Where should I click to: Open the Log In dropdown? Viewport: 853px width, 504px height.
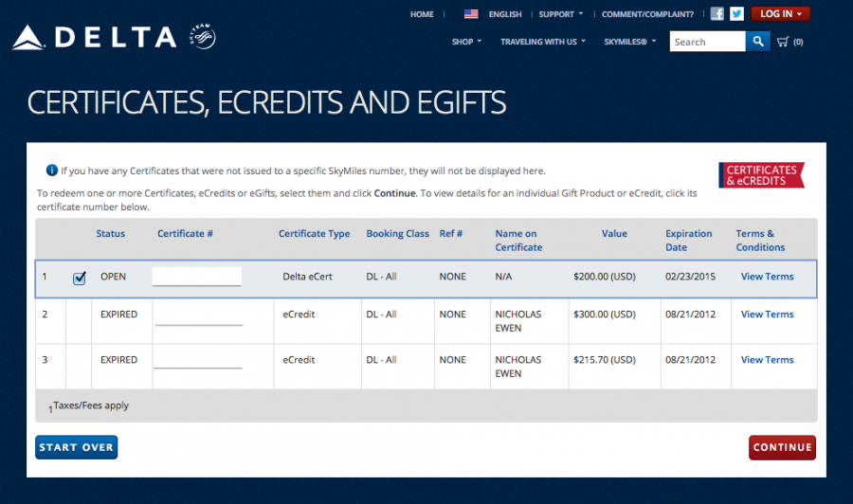click(x=781, y=13)
